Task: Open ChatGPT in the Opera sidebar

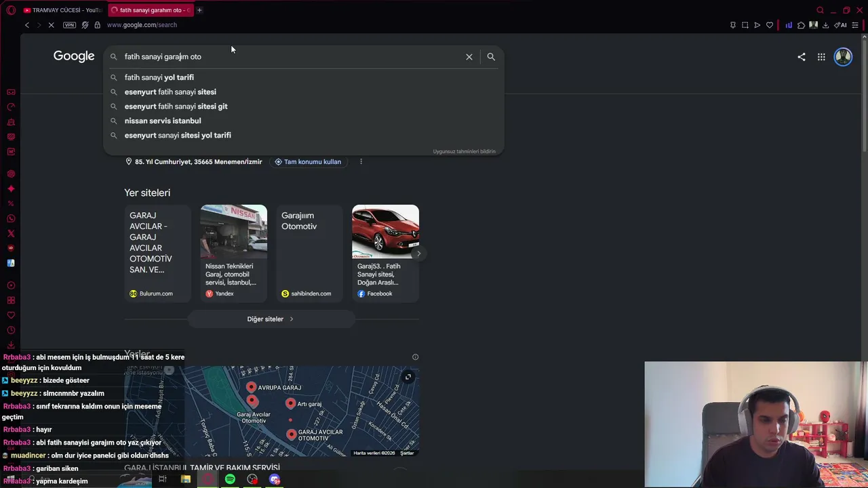Action: 11,174
